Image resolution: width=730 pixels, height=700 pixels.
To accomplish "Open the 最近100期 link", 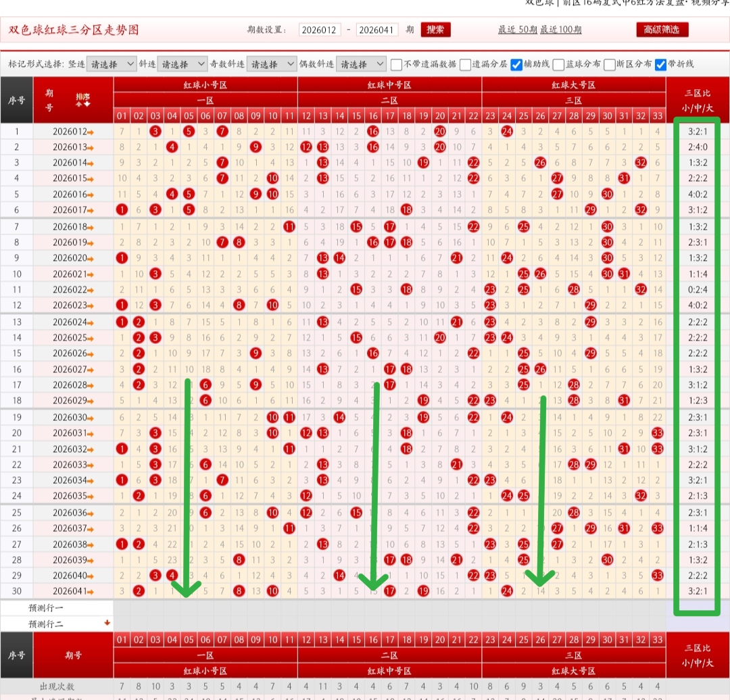I will pos(560,30).
